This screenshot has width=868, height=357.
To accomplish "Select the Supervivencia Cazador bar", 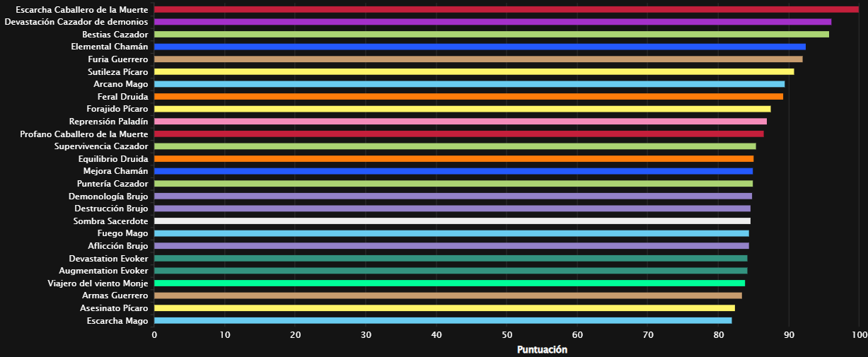I will [x=455, y=146].
